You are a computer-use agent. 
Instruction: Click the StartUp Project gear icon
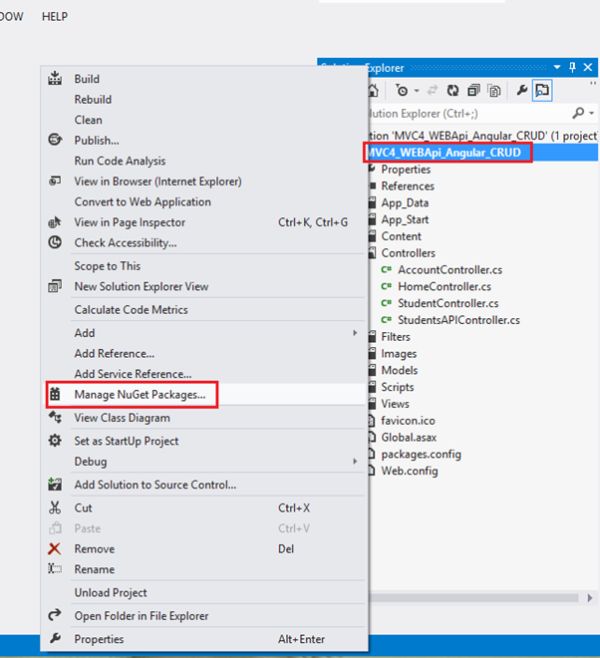tap(55, 441)
